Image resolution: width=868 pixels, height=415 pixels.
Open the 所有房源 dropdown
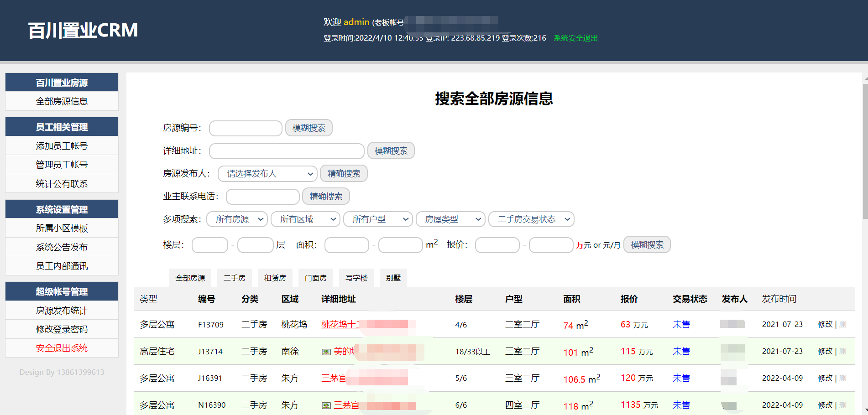(x=237, y=219)
